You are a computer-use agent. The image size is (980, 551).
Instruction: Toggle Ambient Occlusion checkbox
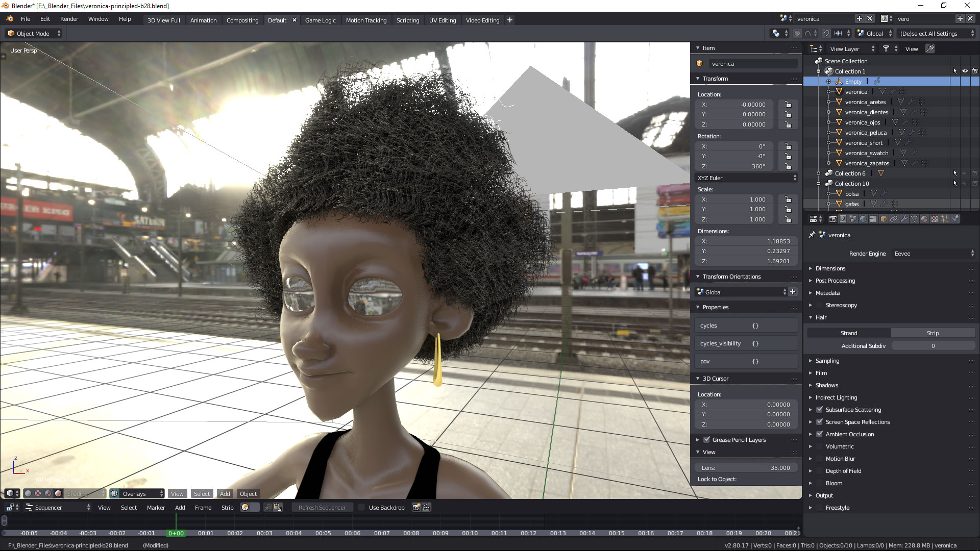(820, 433)
